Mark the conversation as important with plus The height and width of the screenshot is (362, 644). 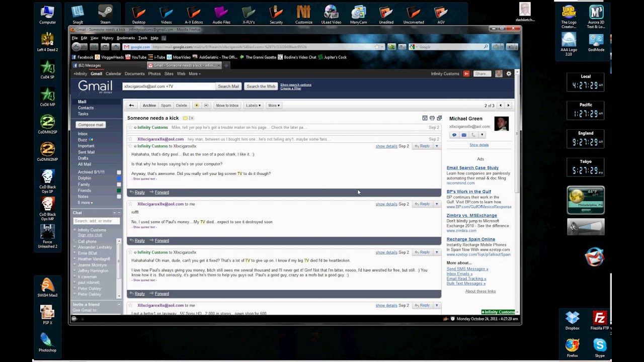197,106
